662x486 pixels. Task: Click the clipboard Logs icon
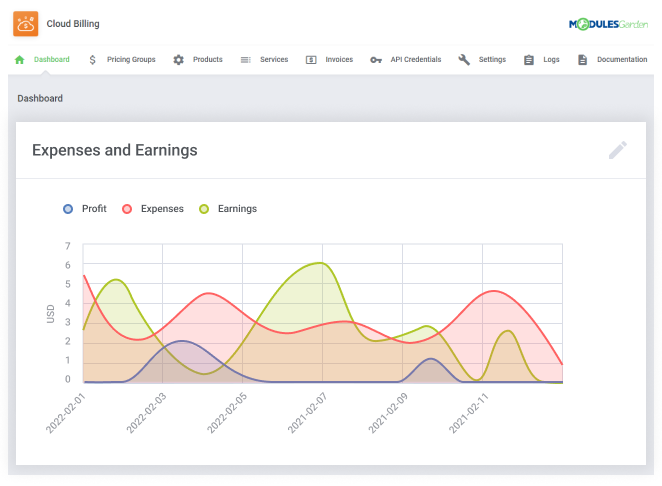pyautogui.click(x=529, y=60)
